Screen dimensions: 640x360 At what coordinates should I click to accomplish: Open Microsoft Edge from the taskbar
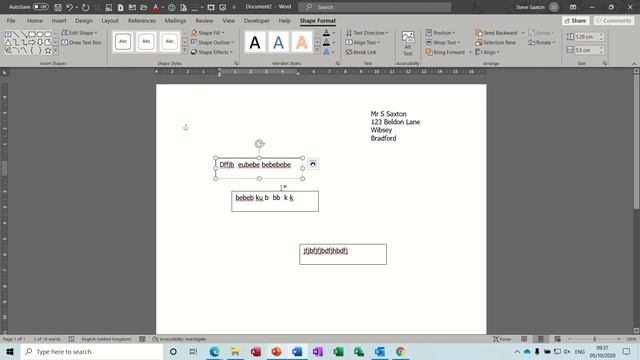(214, 351)
